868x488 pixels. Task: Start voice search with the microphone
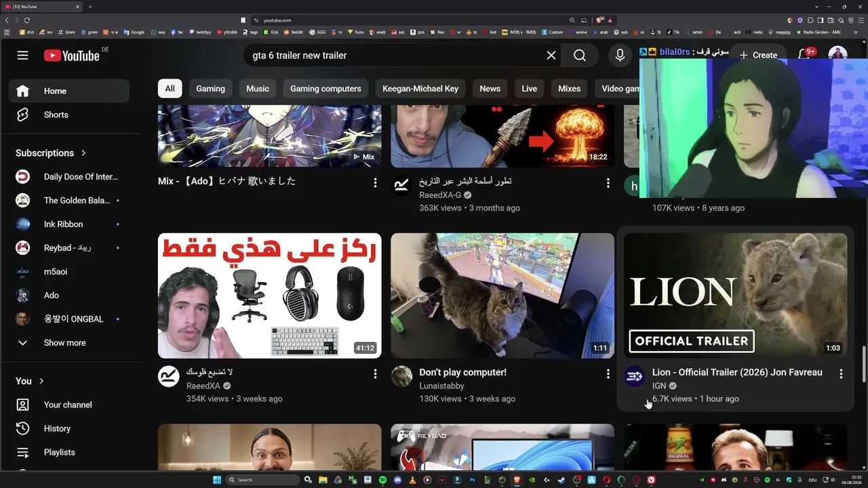pyautogui.click(x=620, y=56)
